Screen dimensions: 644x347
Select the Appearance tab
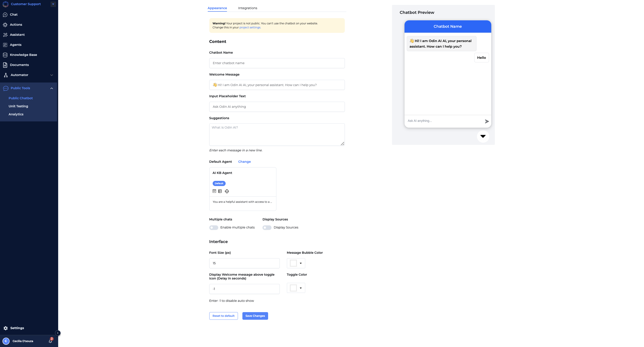[217, 8]
